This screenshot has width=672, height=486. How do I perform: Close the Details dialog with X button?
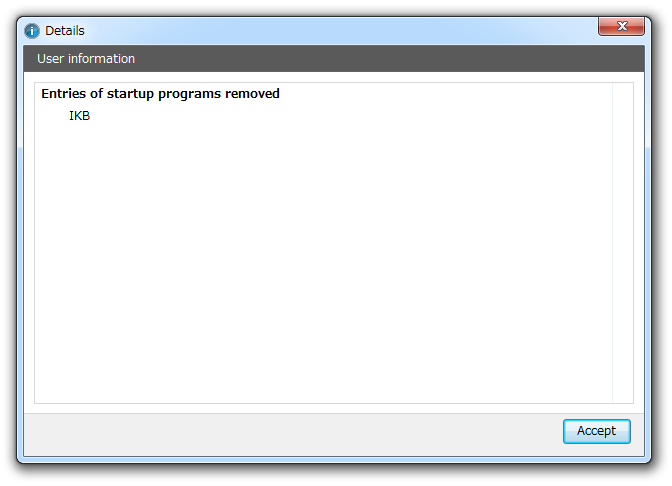pyautogui.click(x=621, y=26)
